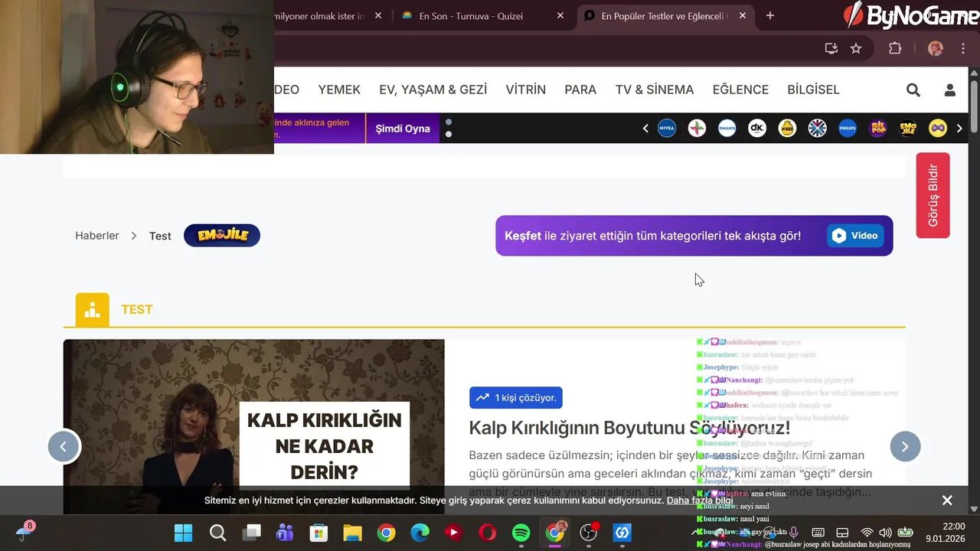Image resolution: width=980 pixels, height=551 pixels.
Task: Click the Video button in Keşfet banner
Action: pyautogui.click(x=855, y=236)
